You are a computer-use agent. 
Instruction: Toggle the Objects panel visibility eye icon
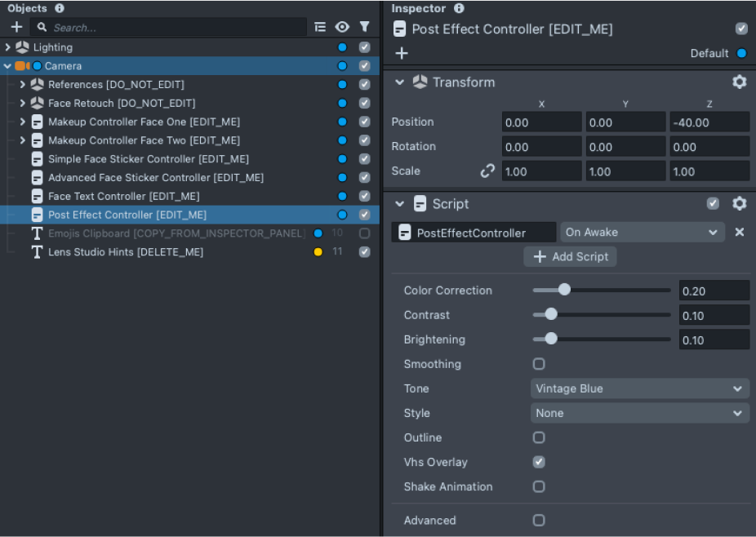coord(342,27)
